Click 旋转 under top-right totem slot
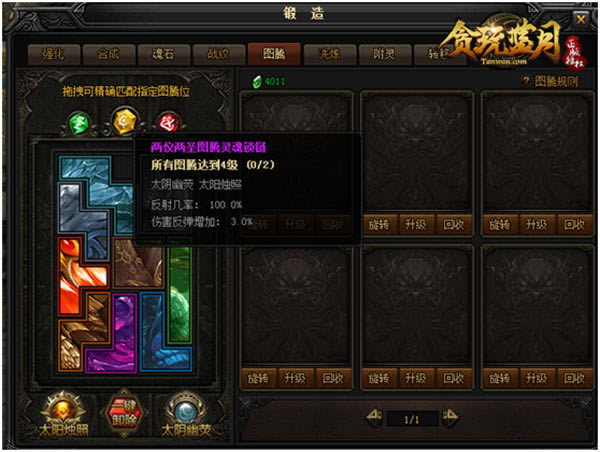Image resolution: width=600 pixels, height=452 pixels. coord(499,225)
